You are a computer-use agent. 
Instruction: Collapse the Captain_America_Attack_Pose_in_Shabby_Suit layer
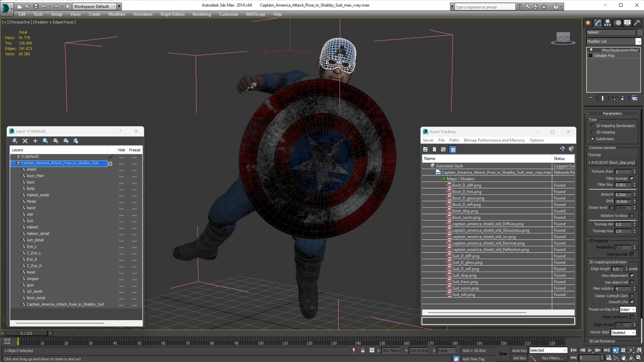click(13, 163)
